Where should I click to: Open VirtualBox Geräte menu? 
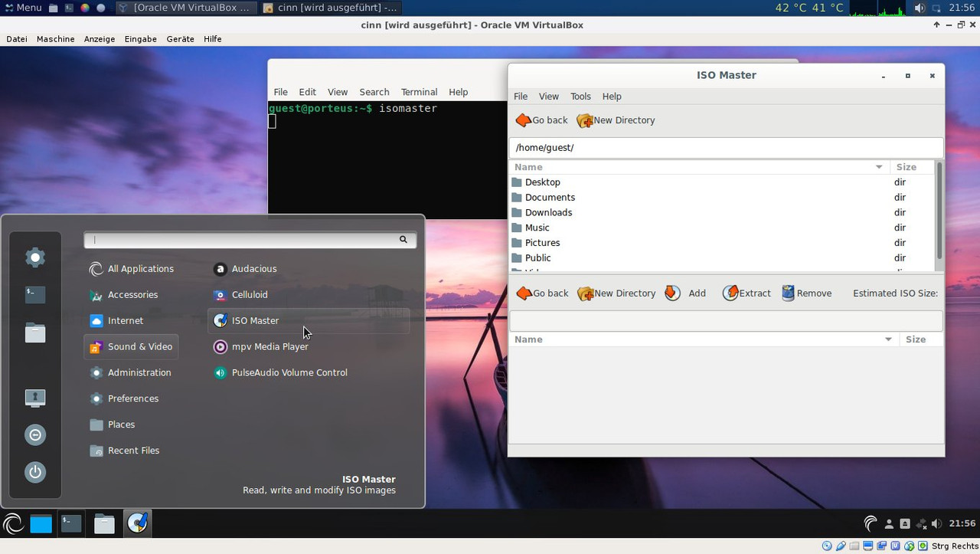181,39
